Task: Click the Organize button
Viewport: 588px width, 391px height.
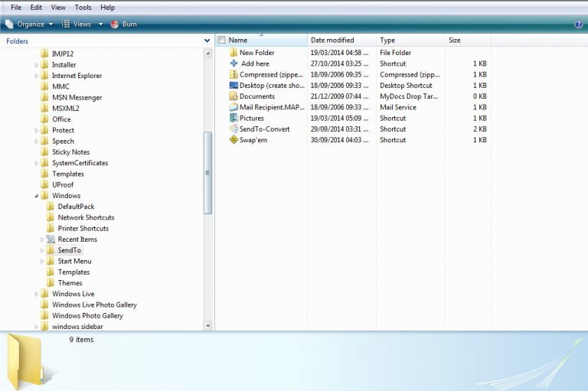Action: pyautogui.click(x=29, y=24)
